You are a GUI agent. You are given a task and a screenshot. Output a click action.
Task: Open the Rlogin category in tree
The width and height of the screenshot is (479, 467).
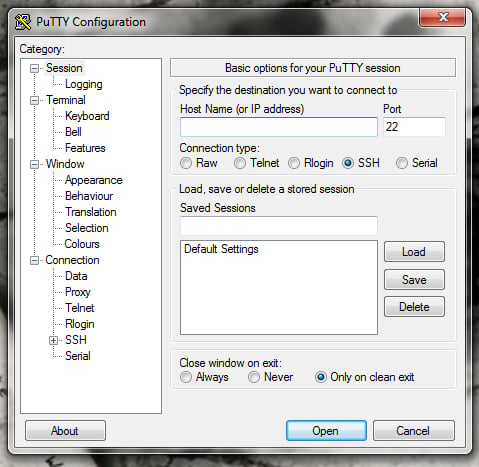pyautogui.click(x=80, y=324)
